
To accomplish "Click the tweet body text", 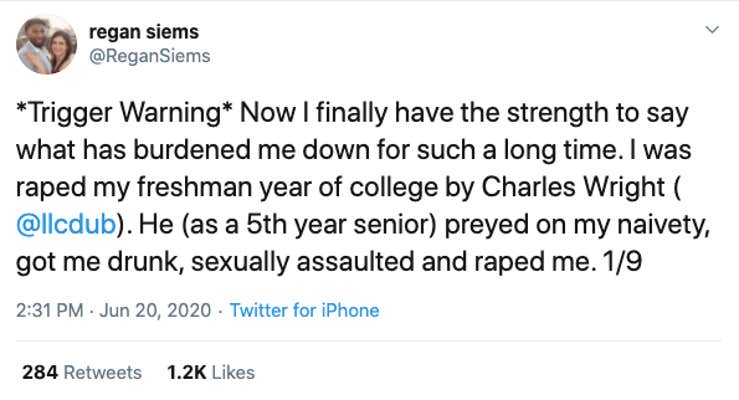I will 363,187.
